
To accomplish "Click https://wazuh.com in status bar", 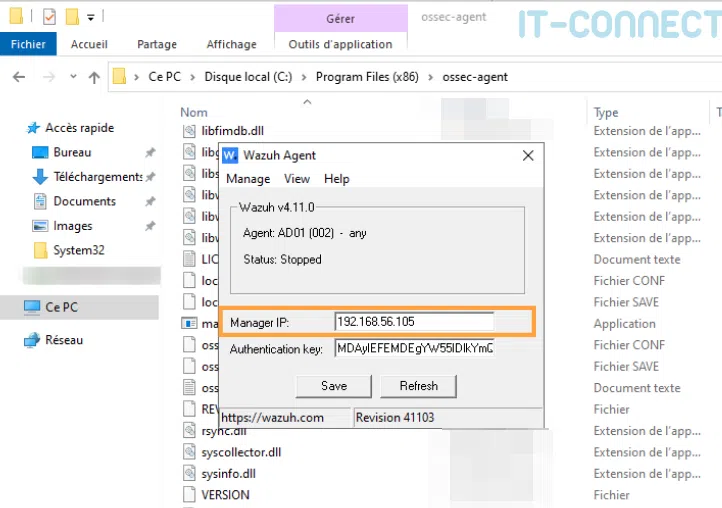I will [272, 418].
